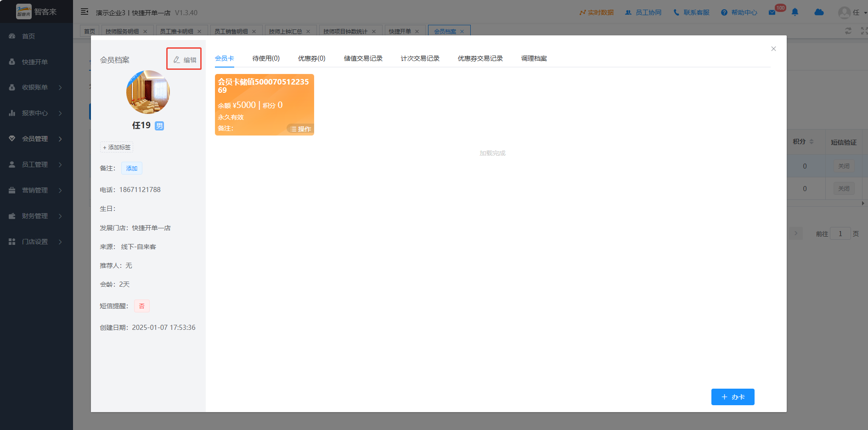
Task: Click the sidebar collapse menu icon
Action: pos(85,12)
